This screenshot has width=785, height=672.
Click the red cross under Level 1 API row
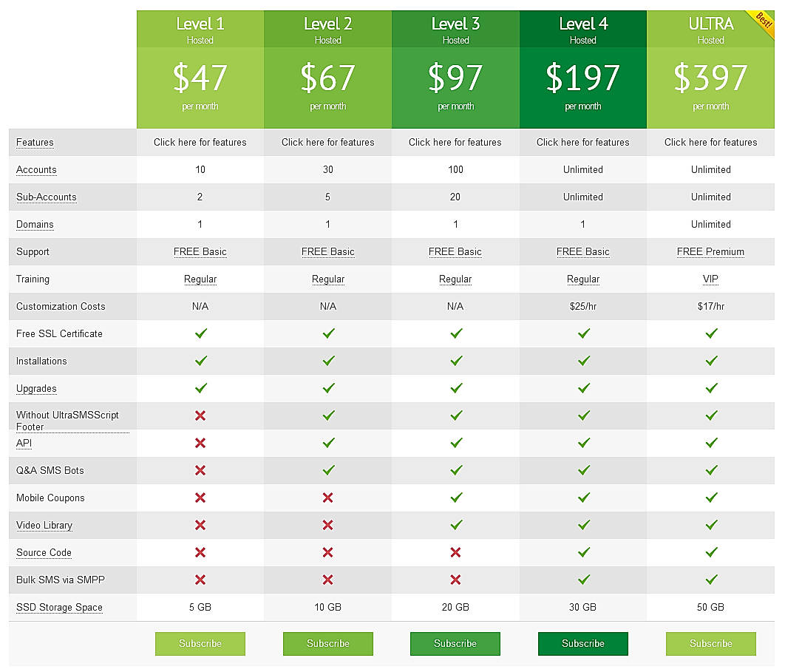coord(200,443)
